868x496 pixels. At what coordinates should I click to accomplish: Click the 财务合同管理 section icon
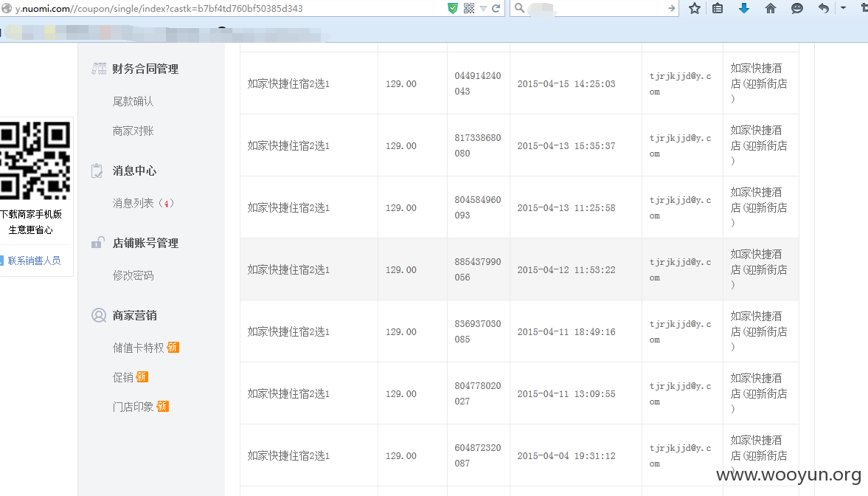tap(99, 69)
